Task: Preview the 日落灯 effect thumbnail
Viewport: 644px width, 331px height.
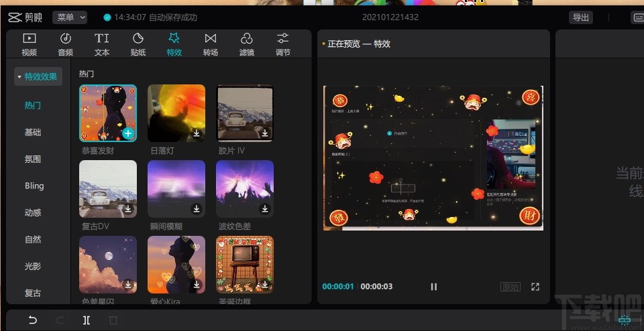Action: (x=176, y=113)
